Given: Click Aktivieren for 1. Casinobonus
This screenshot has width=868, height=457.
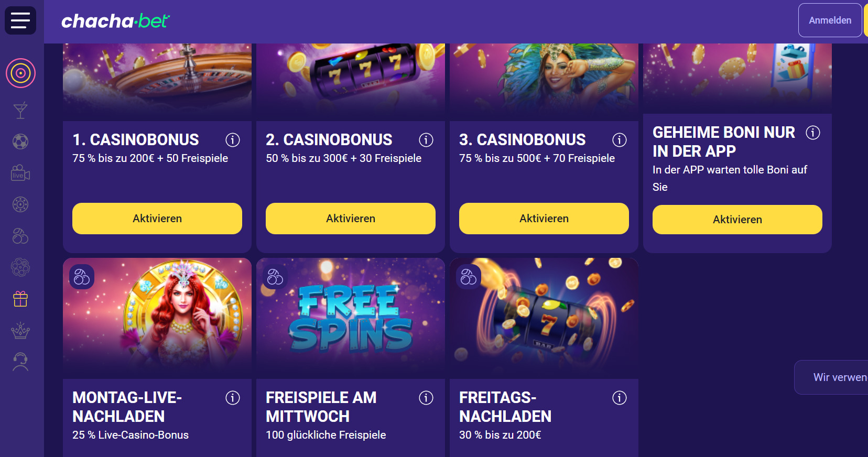Looking at the screenshot, I should (x=157, y=219).
